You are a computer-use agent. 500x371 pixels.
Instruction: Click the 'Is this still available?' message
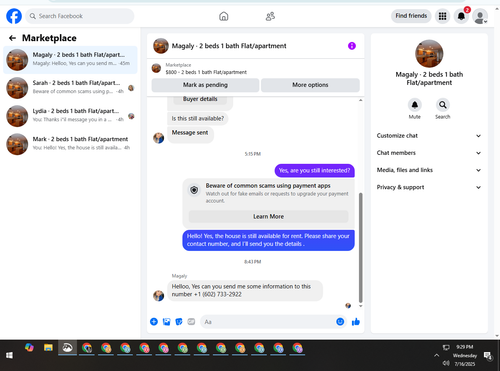click(x=198, y=118)
